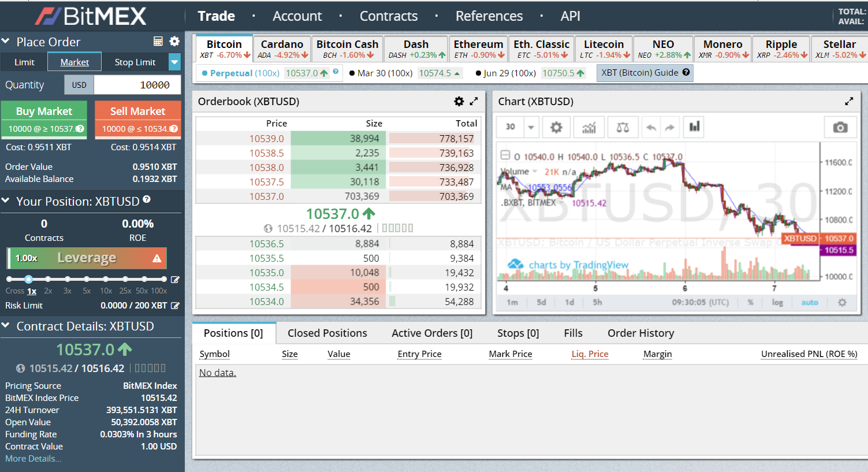Click the Leverage gradient bar
Viewport: 868px width, 472px height.
click(87, 258)
